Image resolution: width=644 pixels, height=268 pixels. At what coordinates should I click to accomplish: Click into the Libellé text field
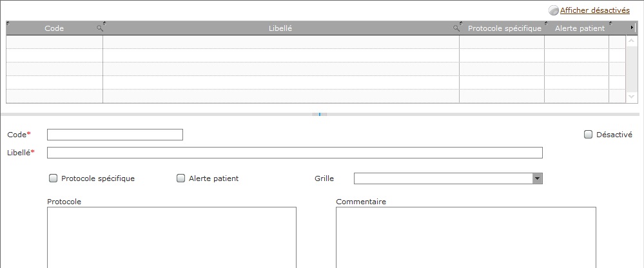coord(295,153)
